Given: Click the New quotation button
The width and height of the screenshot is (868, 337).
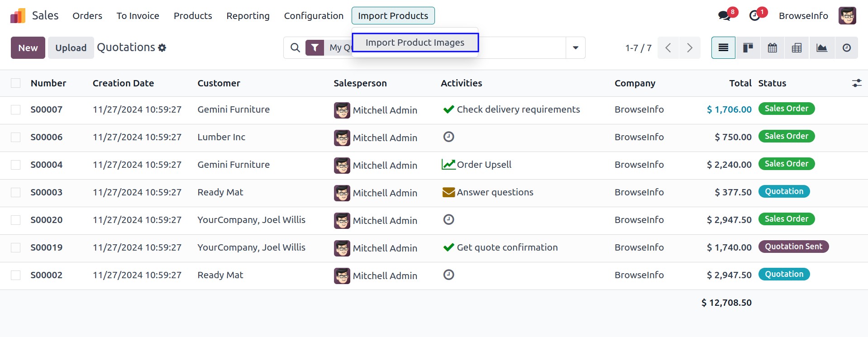Looking at the screenshot, I should click(28, 48).
